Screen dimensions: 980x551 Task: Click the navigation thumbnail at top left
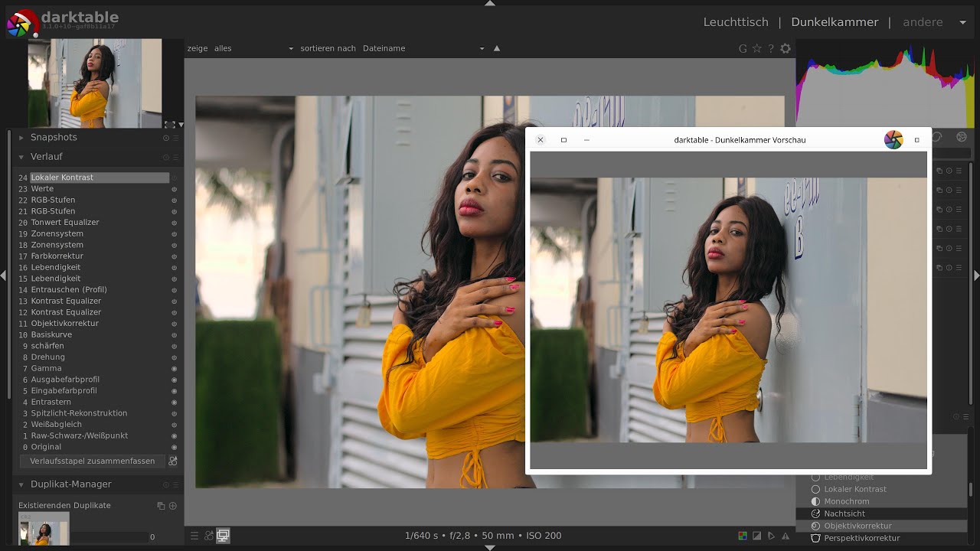tap(95, 83)
